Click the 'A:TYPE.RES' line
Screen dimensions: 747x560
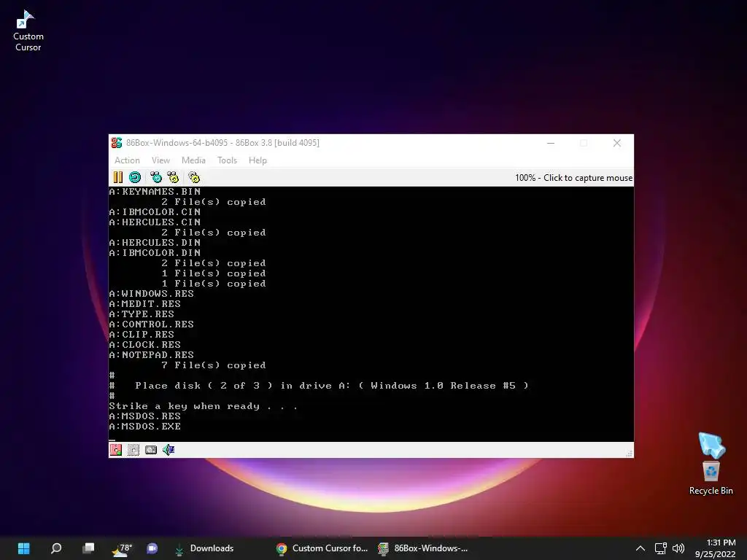[142, 314]
